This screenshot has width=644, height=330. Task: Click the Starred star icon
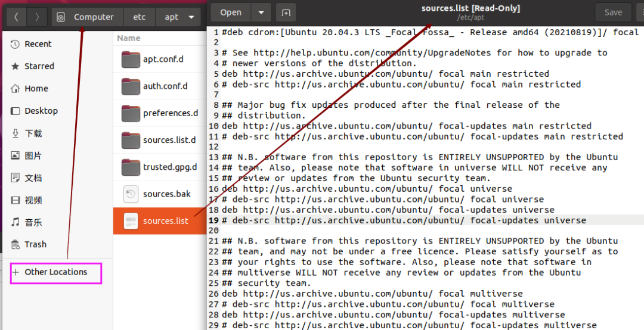15,66
